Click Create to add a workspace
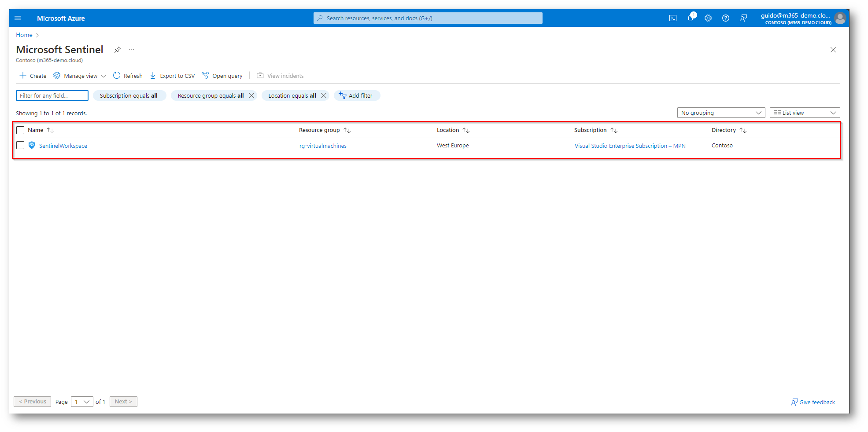Image resolution: width=868 pixels, height=432 pixels. pyautogui.click(x=33, y=76)
